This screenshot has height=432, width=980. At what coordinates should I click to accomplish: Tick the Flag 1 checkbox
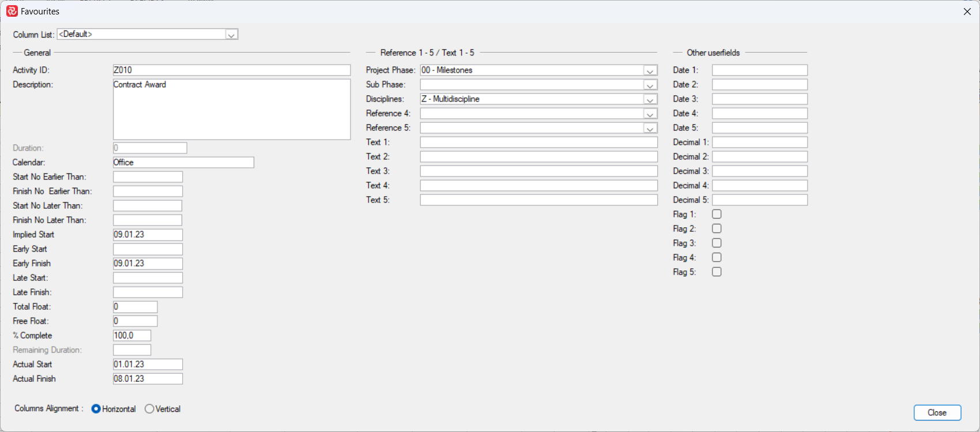[x=717, y=214]
